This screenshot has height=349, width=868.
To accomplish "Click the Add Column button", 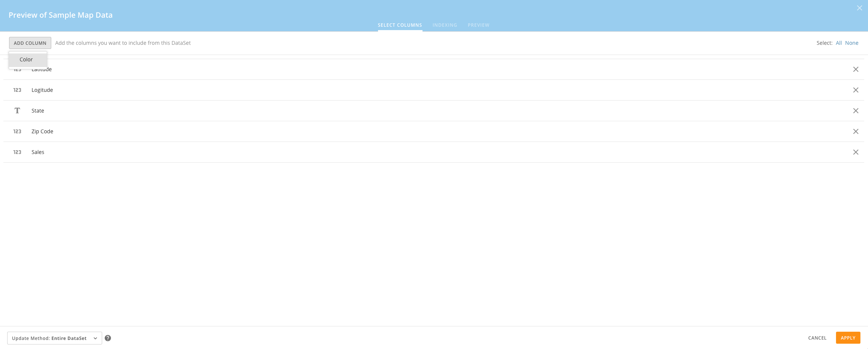I will (30, 43).
